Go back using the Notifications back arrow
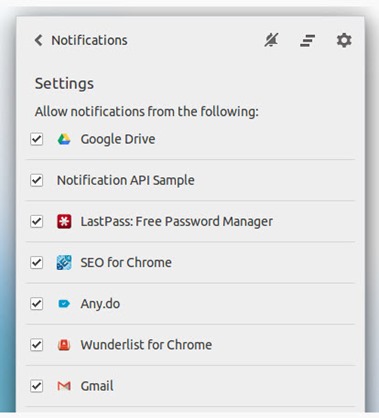The image size is (379, 418). point(38,40)
